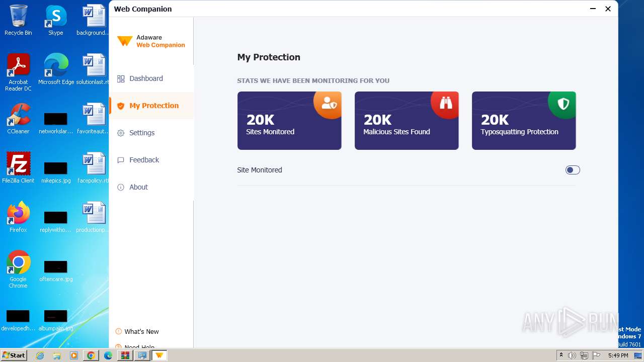This screenshot has height=362, width=644.
Task: Select My Protection in the sidebar
Action: (151, 106)
